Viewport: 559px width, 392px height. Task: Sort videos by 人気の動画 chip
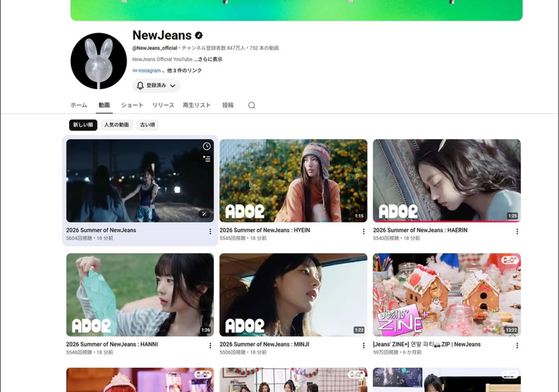pyautogui.click(x=117, y=125)
